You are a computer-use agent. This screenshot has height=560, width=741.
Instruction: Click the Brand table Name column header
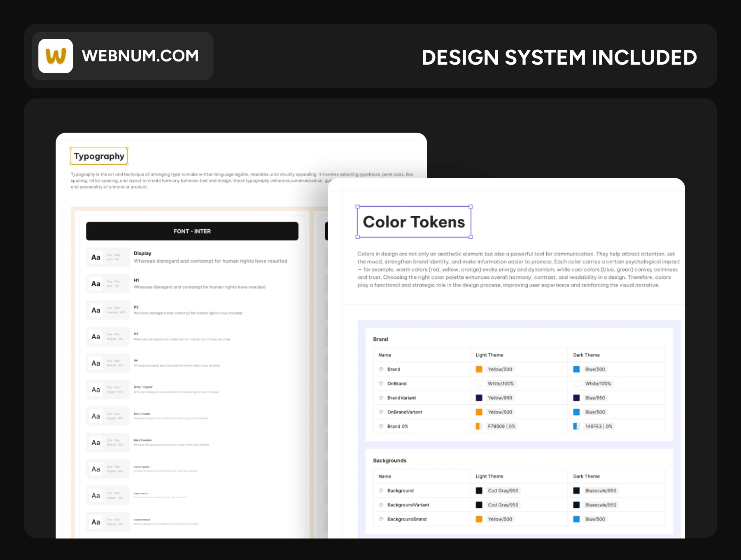[x=385, y=355]
